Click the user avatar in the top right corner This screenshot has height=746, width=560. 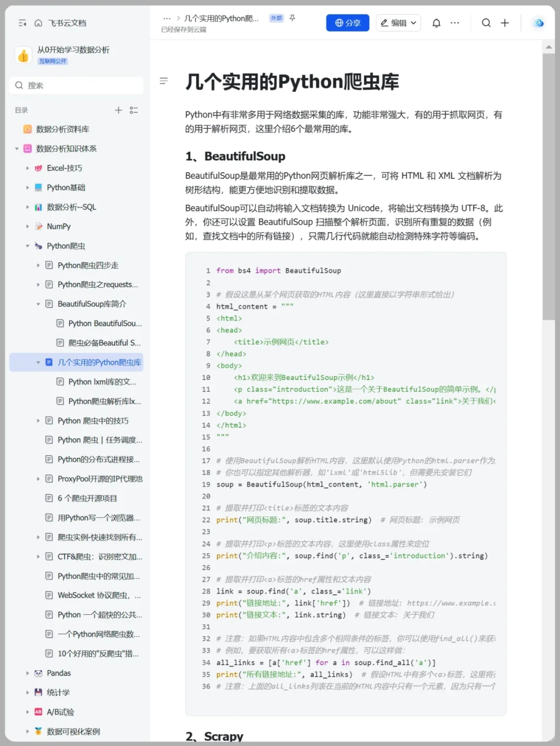[x=538, y=23]
